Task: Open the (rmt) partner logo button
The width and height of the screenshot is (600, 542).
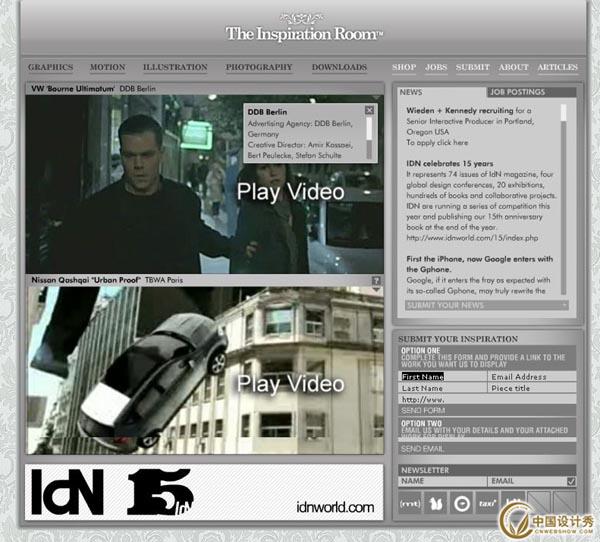Action: pos(409,504)
